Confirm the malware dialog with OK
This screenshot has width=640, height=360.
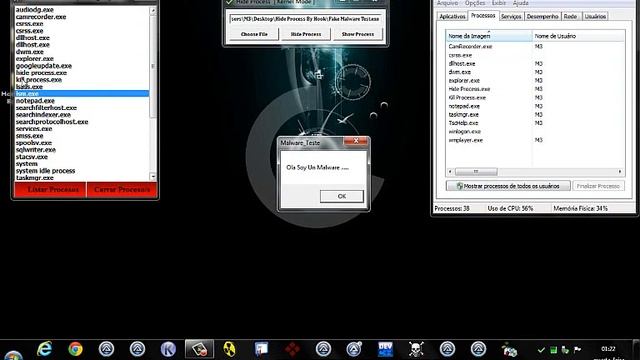(342, 196)
